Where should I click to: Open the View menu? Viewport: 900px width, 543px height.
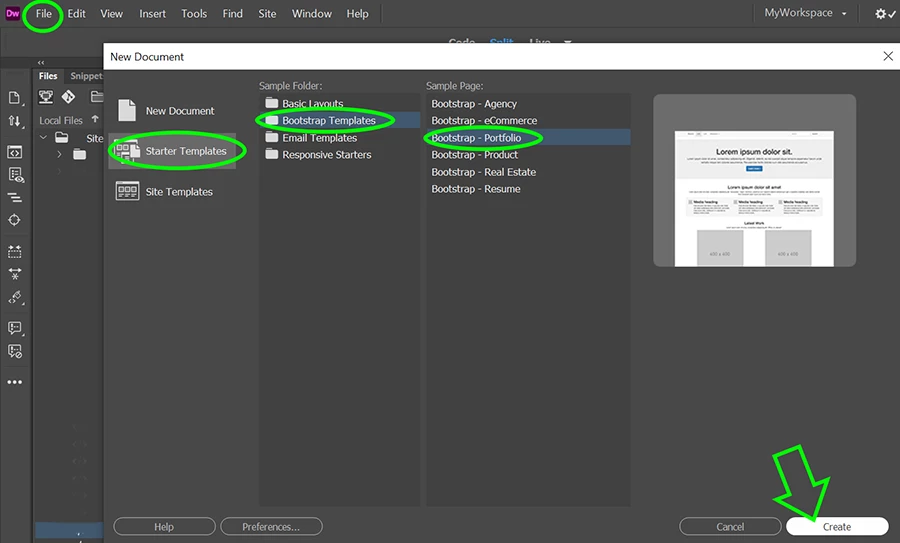111,13
